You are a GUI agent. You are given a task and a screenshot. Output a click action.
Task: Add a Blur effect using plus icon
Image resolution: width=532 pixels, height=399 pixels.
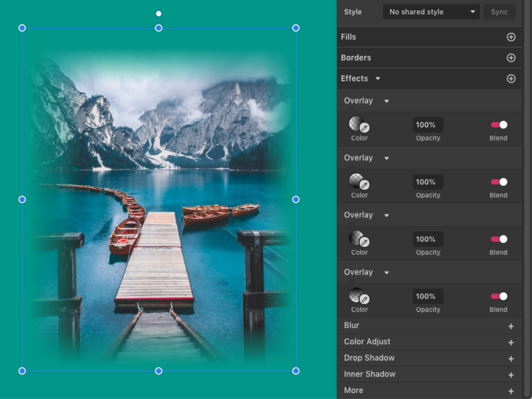tap(511, 326)
